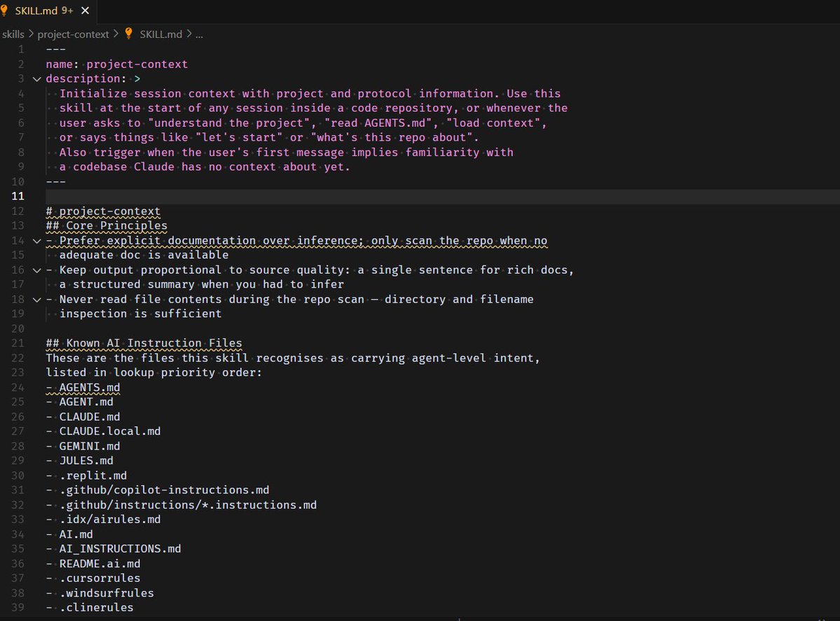The image size is (840, 621).
Task: Close the SKILL.md tab
Action: point(85,11)
